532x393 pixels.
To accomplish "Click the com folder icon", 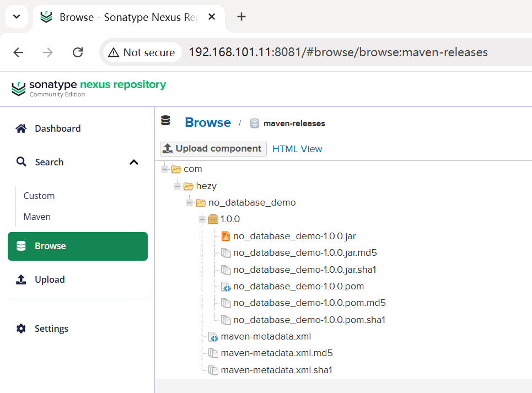I will click(176, 169).
